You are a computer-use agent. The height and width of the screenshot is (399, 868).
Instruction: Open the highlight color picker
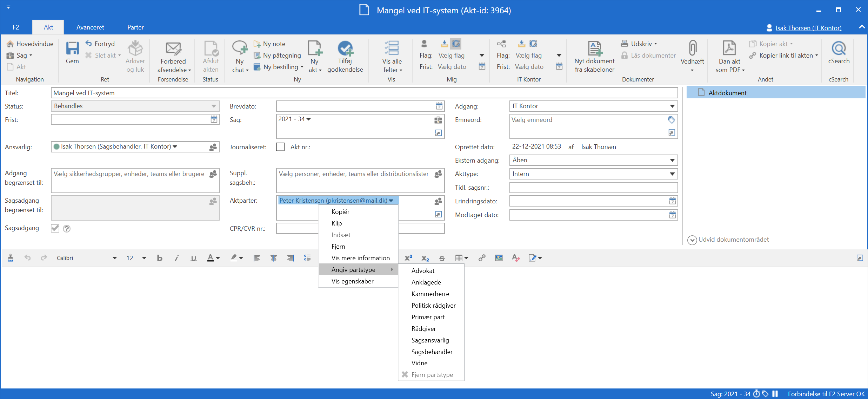pyautogui.click(x=237, y=258)
